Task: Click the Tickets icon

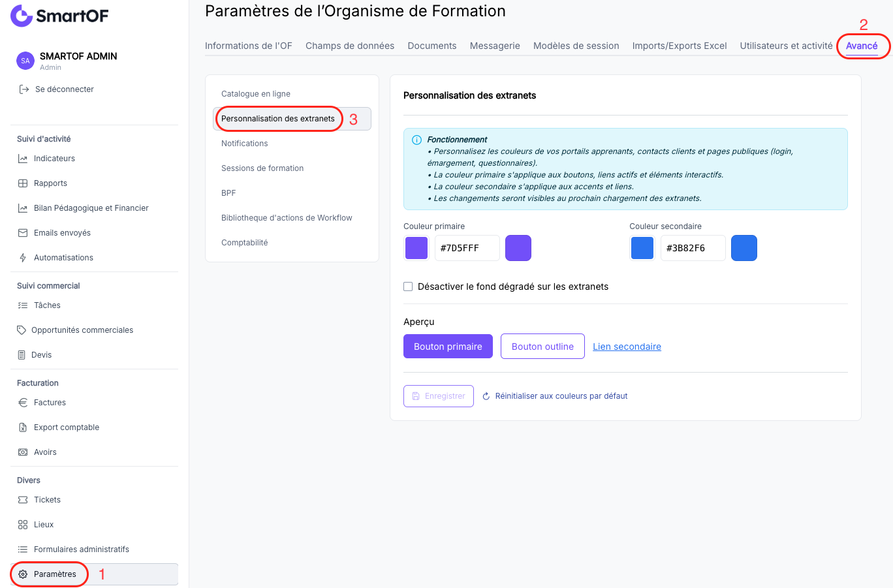Action: pyautogui.click(x=23, y=500)
